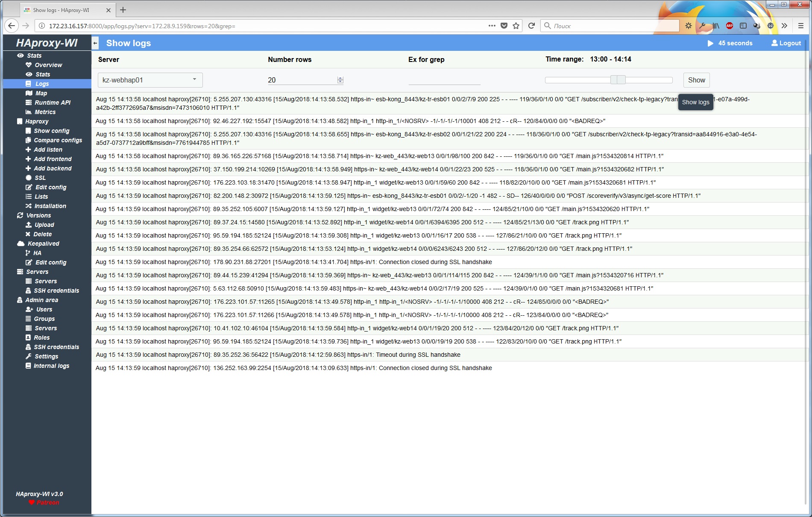Viewport: 812px width, 517px height.
Task: Click the Logout link
Action: 786,43
